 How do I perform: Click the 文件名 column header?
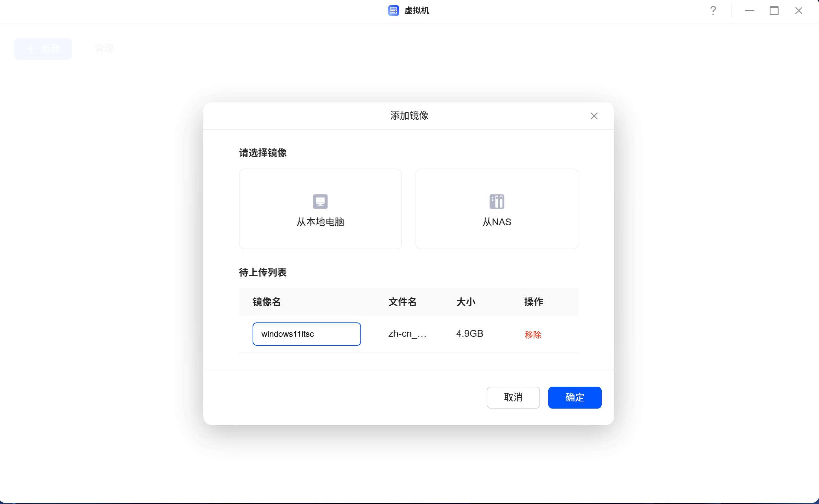click(402, 302)
